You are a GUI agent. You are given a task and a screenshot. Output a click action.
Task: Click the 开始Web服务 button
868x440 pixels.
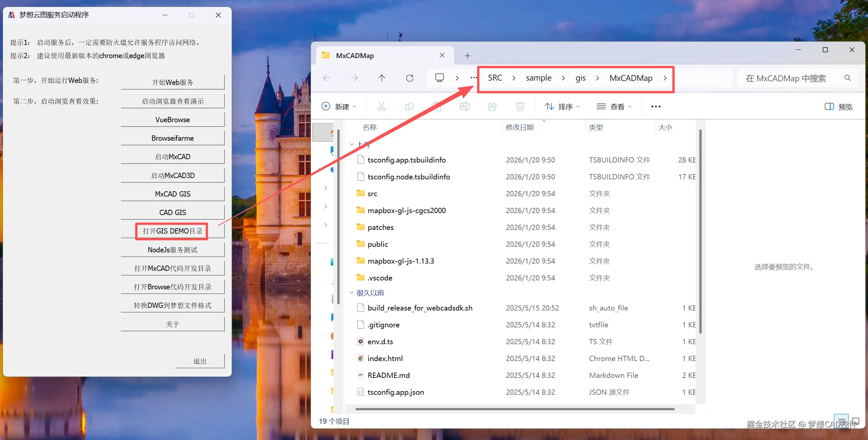pyautogui.click(x=173, y=82)
